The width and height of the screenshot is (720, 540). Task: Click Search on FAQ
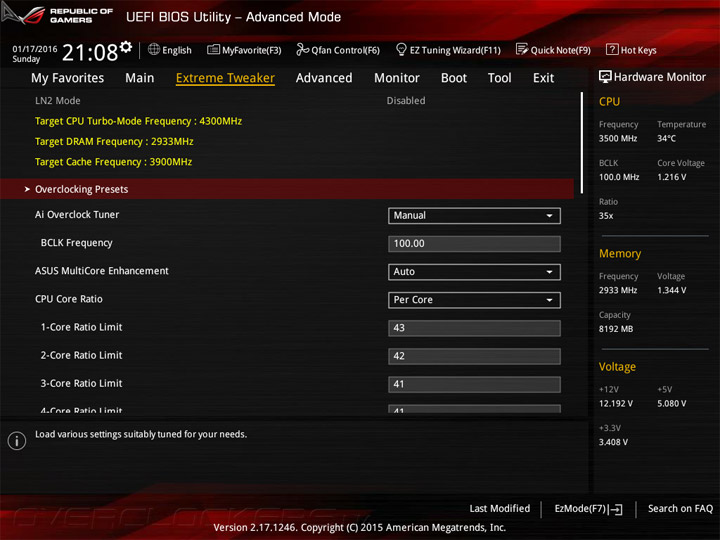coord(680,508)
